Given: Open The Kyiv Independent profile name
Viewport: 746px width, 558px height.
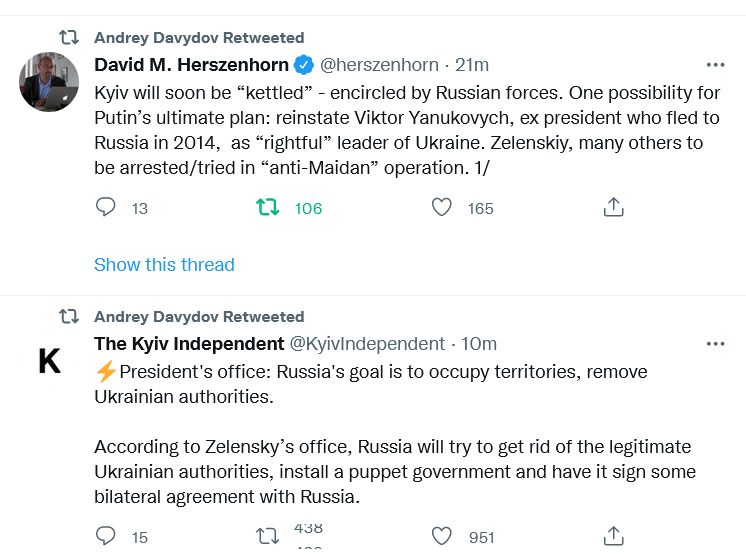Looking at the screenshot, I should [x=189, y=344].
